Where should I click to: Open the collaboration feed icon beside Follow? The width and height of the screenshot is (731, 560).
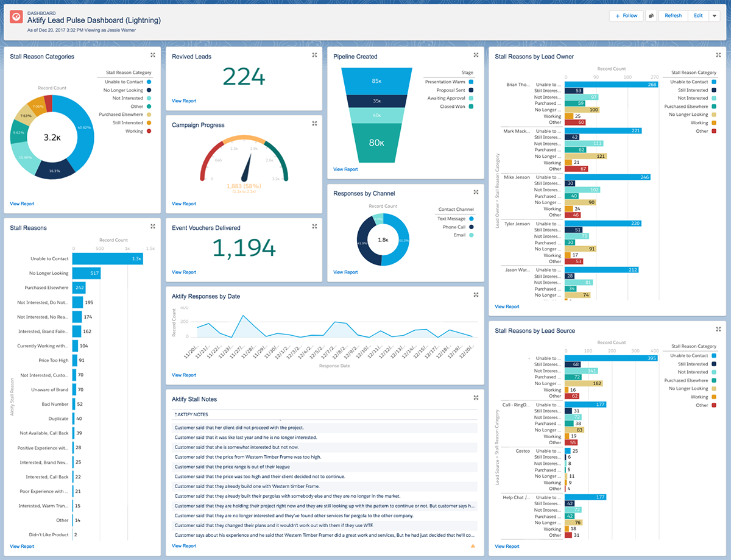coord(651,16)
